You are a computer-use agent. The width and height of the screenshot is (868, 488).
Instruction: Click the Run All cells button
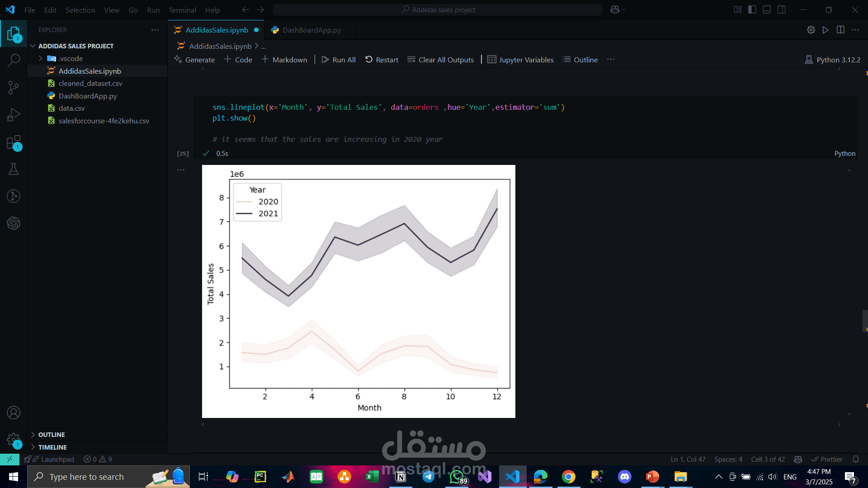[339, 60]
